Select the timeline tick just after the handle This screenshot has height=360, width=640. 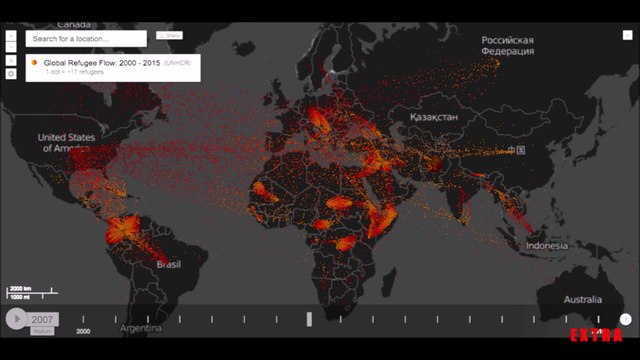[341, 319]
